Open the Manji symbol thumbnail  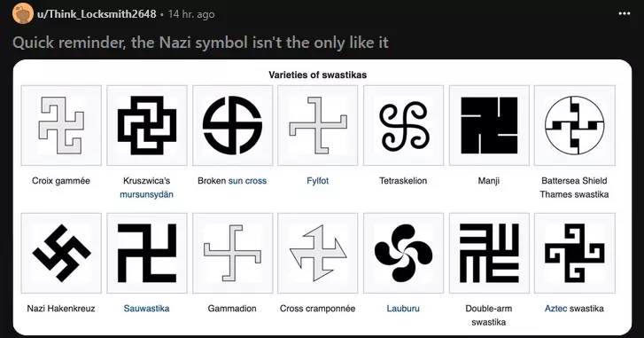[x=489, y=125]
